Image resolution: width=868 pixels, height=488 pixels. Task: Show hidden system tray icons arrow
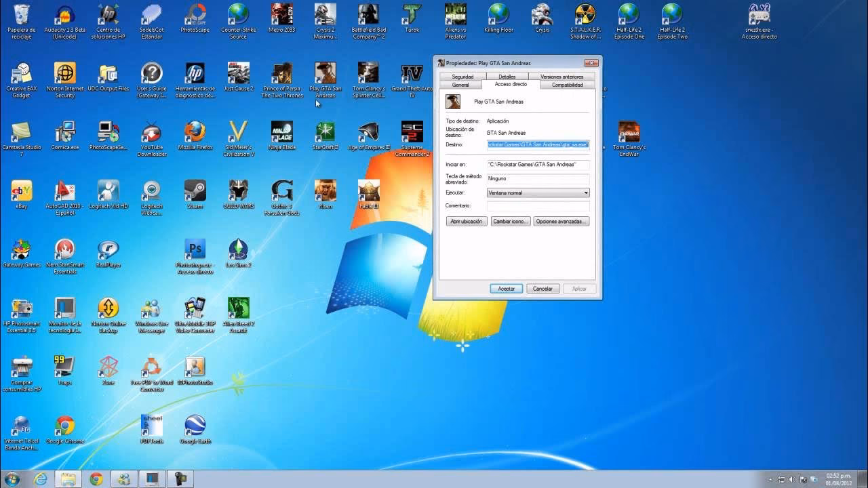coord(771,479)
